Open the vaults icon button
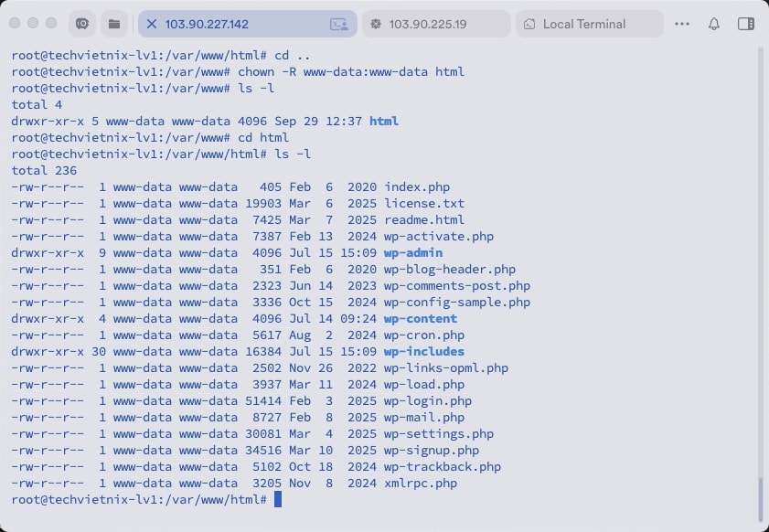Viewport: 769px width, 532px height. [x=82, y=24]
